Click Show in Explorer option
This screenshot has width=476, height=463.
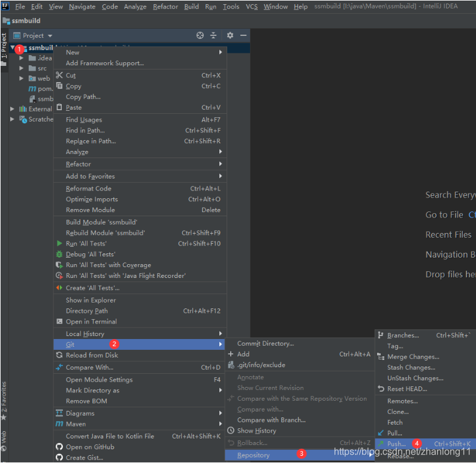[140, 300]
